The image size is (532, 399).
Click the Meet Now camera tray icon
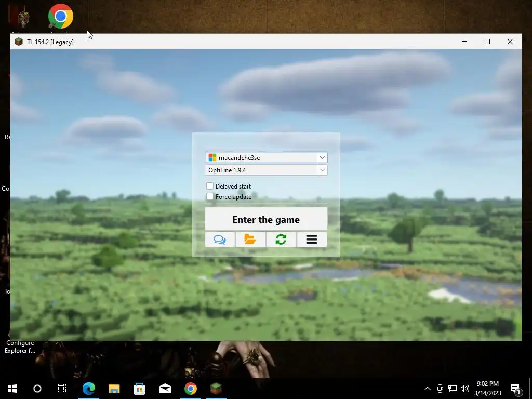(x=440, y=389)
